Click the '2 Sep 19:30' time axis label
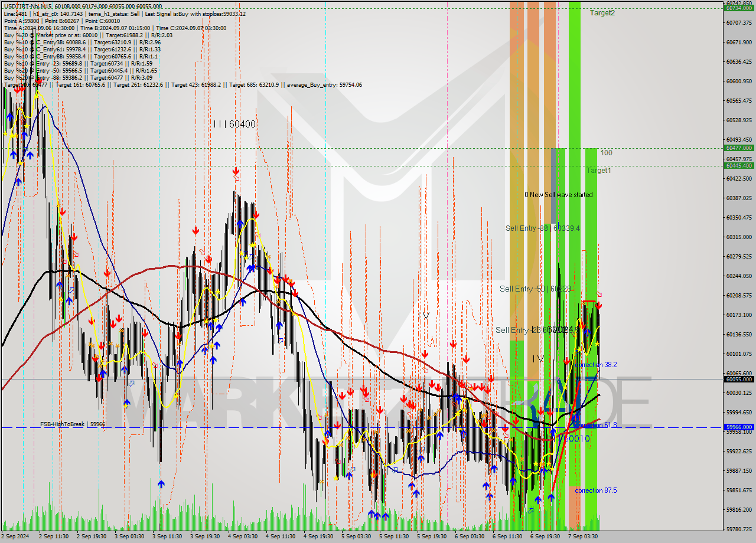The height and width of the screenshot is (543, 756). 91,537
